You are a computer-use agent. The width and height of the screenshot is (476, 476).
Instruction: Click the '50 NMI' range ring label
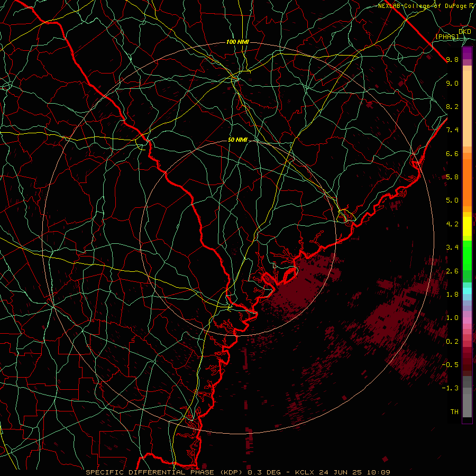point(237,140)
